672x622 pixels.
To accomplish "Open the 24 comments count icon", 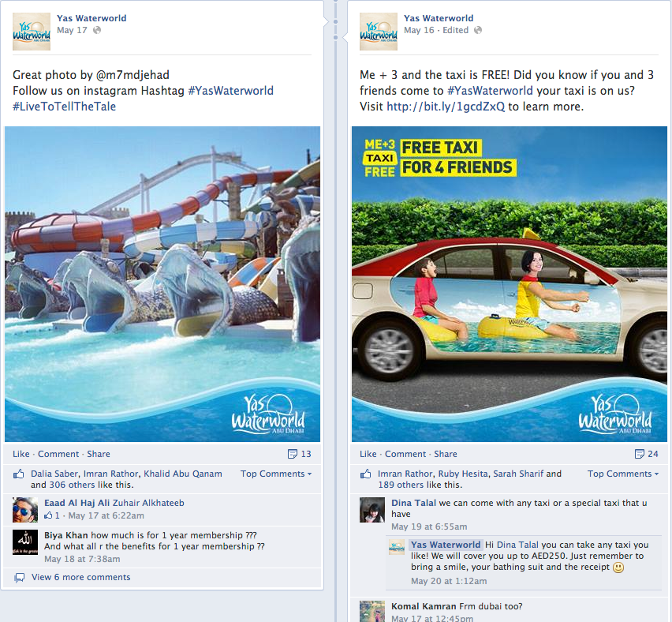I will [x=639, y=454].
